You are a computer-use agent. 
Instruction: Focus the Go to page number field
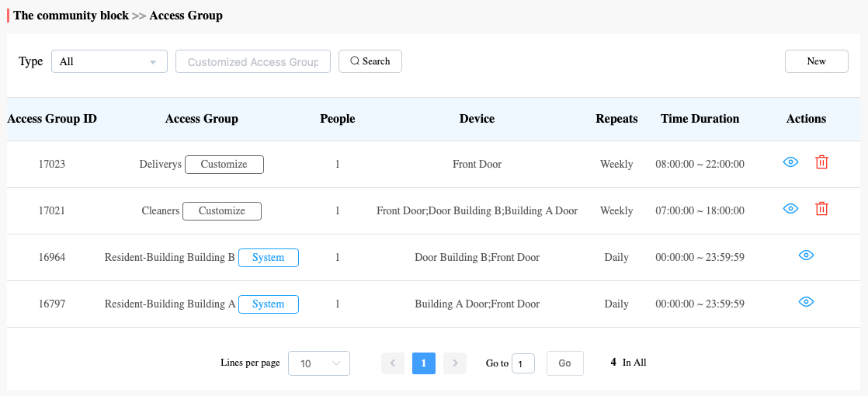click(x=523, y=363)
